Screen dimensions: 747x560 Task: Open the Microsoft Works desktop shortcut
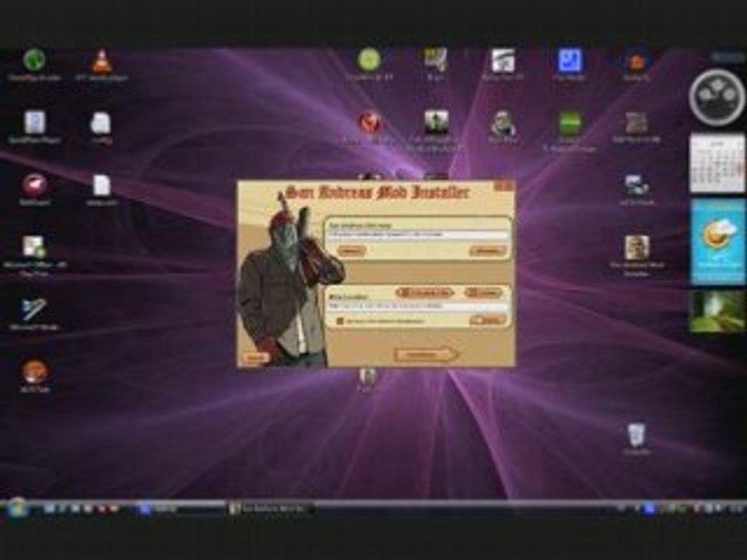tap(33, 310)
